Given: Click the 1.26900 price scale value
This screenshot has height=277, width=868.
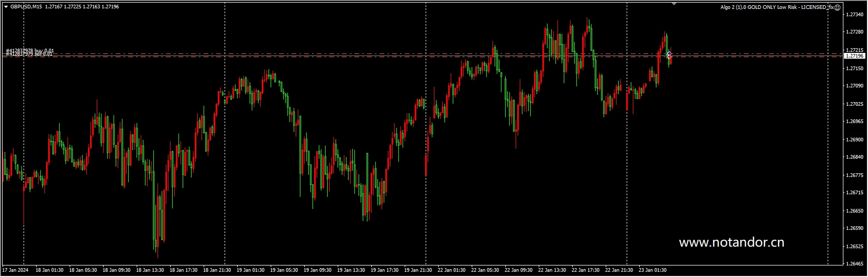Looking at the screenshot, I should tap(855, 140).
